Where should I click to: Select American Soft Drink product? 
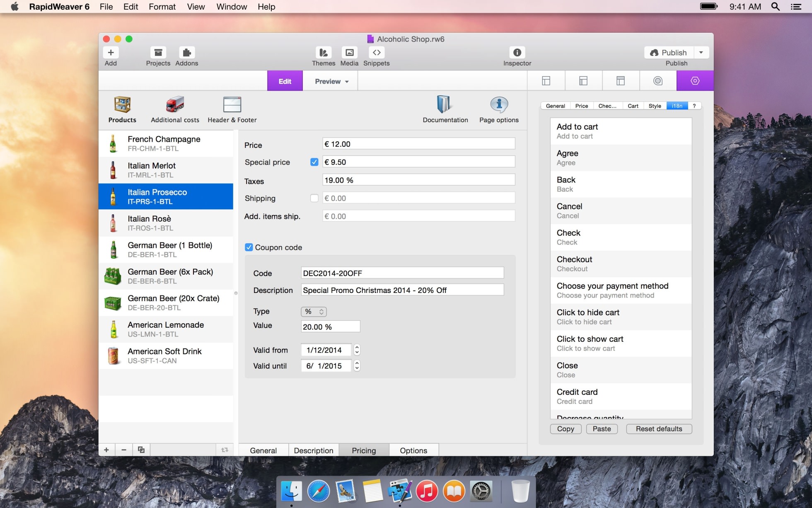pos(166,356)
